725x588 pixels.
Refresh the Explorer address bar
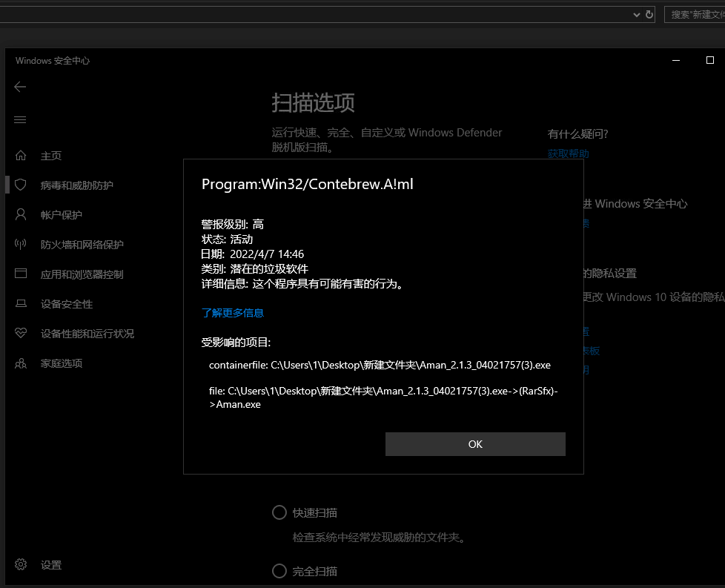pyautogui.click(x=649, y=15)
